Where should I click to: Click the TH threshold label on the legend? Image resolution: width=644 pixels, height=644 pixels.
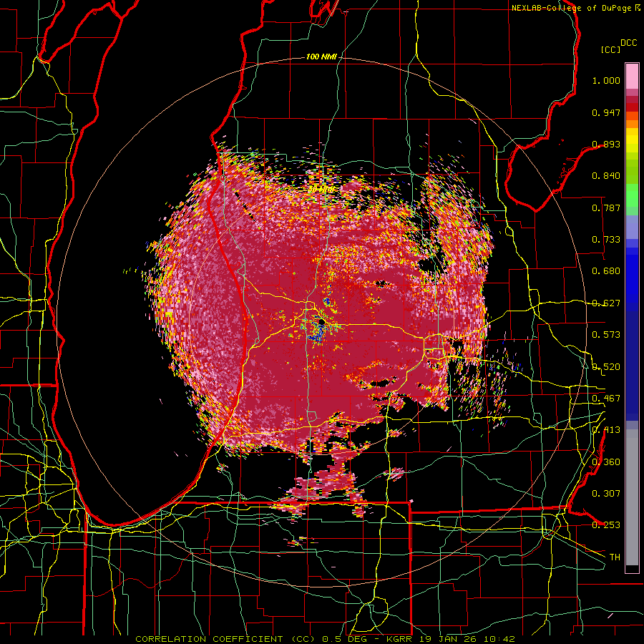(615, 557)
